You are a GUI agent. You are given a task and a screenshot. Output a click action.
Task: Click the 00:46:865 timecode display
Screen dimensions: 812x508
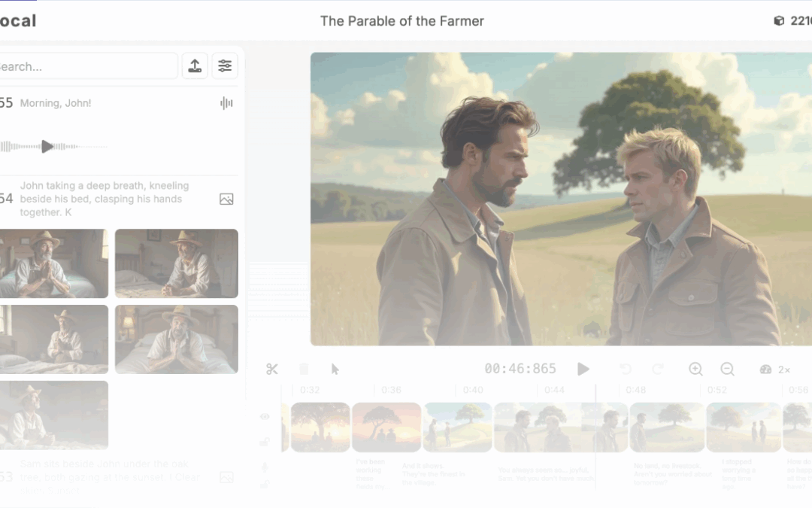tap(520, 369)
